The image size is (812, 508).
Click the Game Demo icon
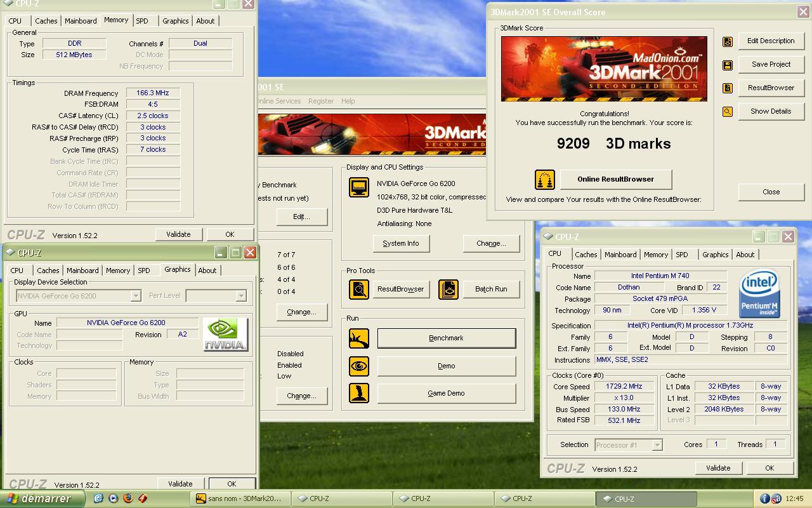pyautogui.click(x=359, y=393)
